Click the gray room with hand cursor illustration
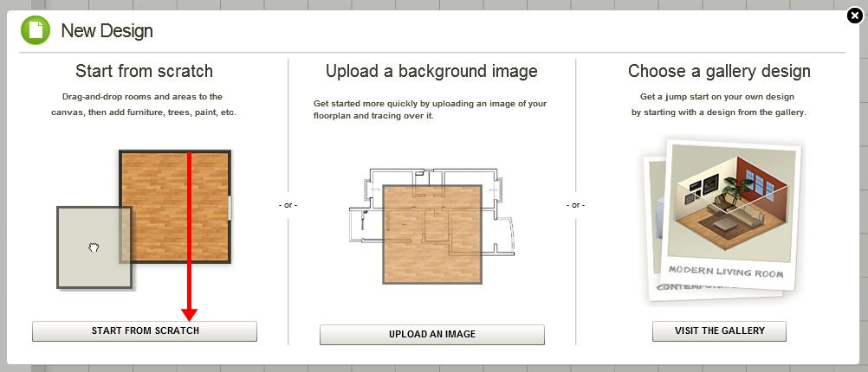 94,247
